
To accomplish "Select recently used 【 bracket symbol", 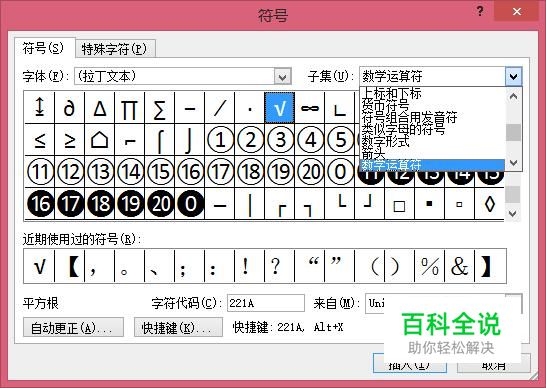I will coord(70,266).
